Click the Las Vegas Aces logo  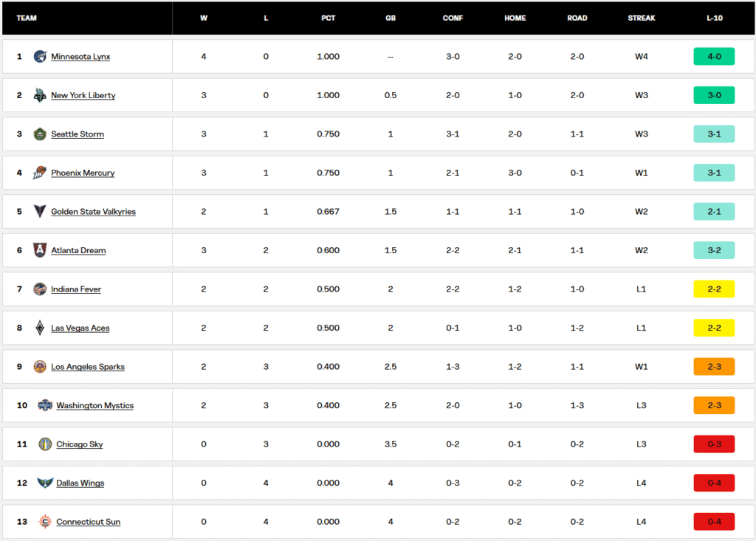[40, 328]
